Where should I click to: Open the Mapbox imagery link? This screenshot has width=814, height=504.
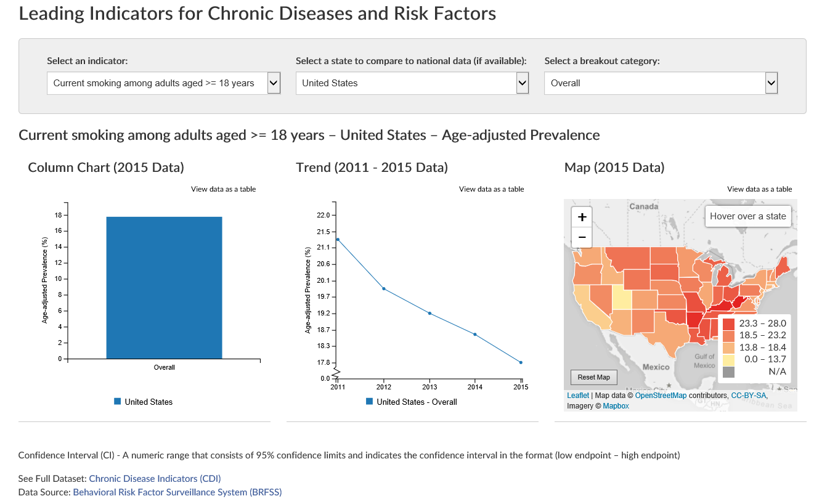(x=615, y=405)
